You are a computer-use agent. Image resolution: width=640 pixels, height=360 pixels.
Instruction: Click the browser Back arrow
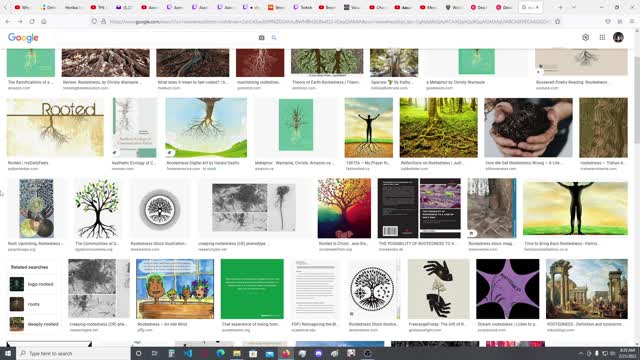click(x=8, y=21)
